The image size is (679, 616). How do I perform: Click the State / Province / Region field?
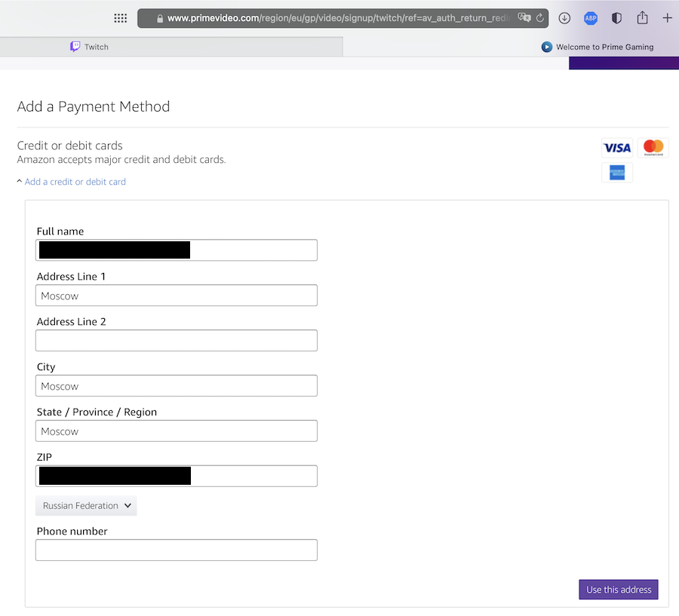click(176, 431)
